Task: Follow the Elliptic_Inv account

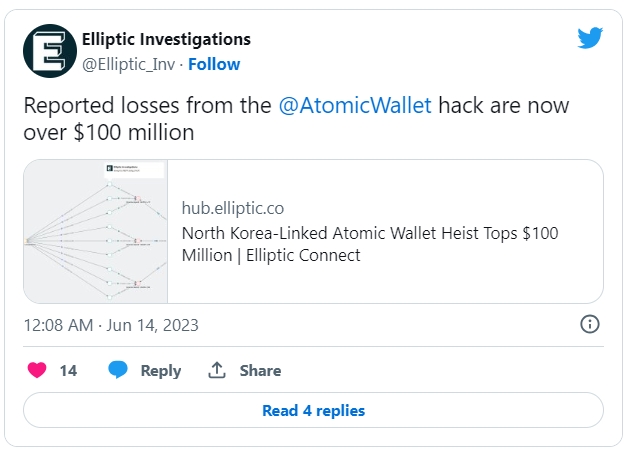Action: 214,64
